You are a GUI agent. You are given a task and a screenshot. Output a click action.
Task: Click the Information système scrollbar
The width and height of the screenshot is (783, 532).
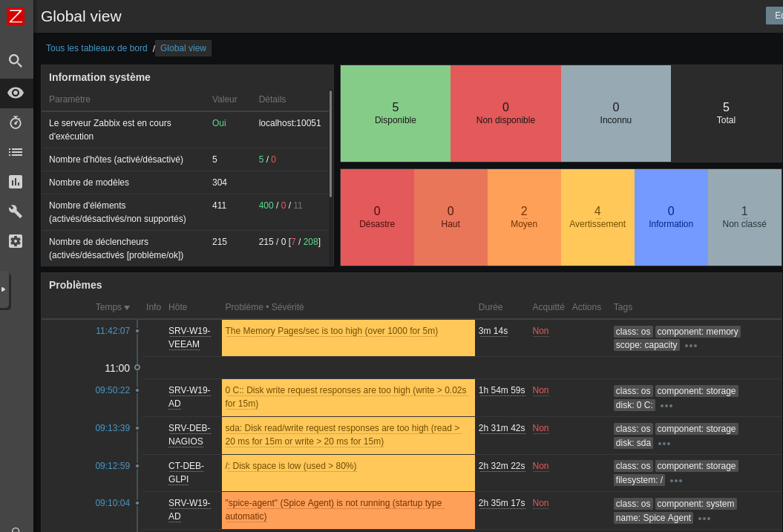[330, 143]
